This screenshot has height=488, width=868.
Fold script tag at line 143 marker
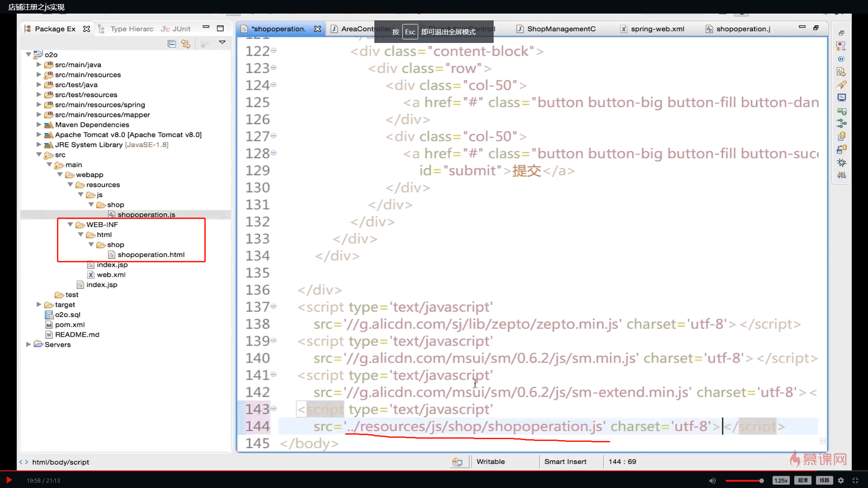[x=274, y=408]
